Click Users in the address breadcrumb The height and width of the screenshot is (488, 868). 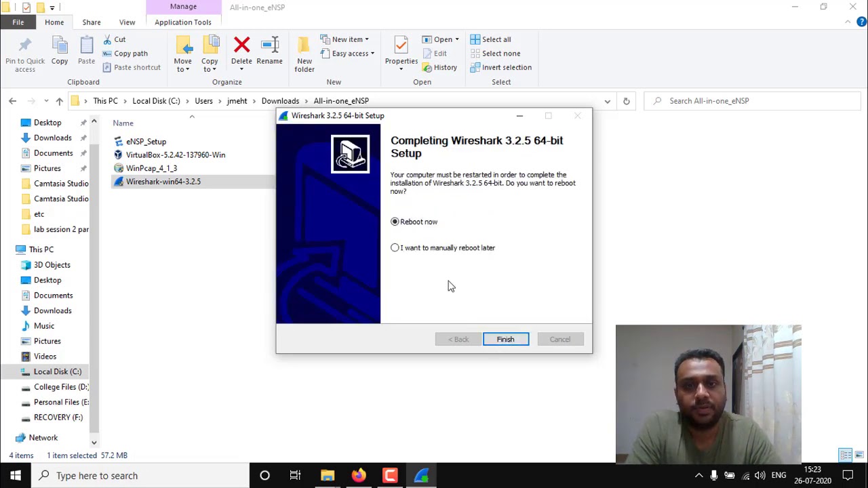[203, 101]
